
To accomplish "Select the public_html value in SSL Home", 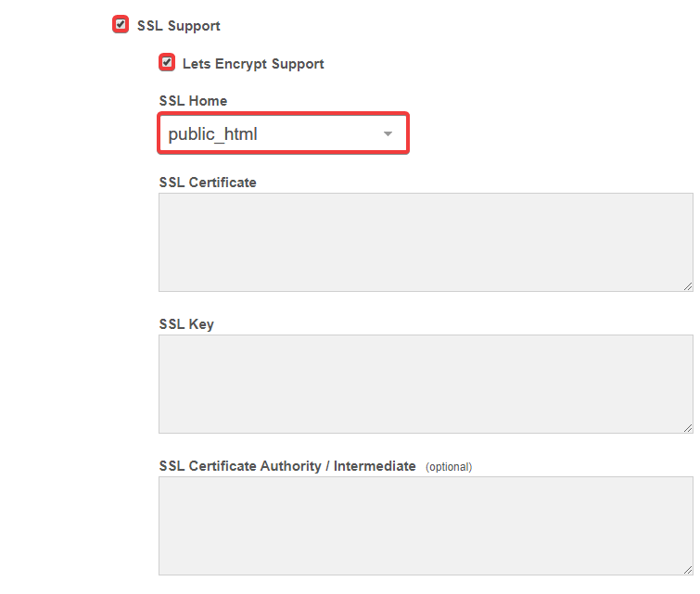I will click(x=213, y=134).
